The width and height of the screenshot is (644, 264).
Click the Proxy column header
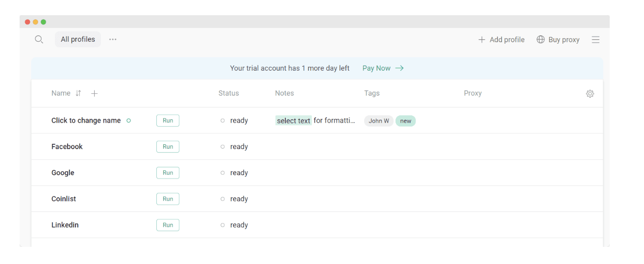pyautogui.click(x=473, y=93)
